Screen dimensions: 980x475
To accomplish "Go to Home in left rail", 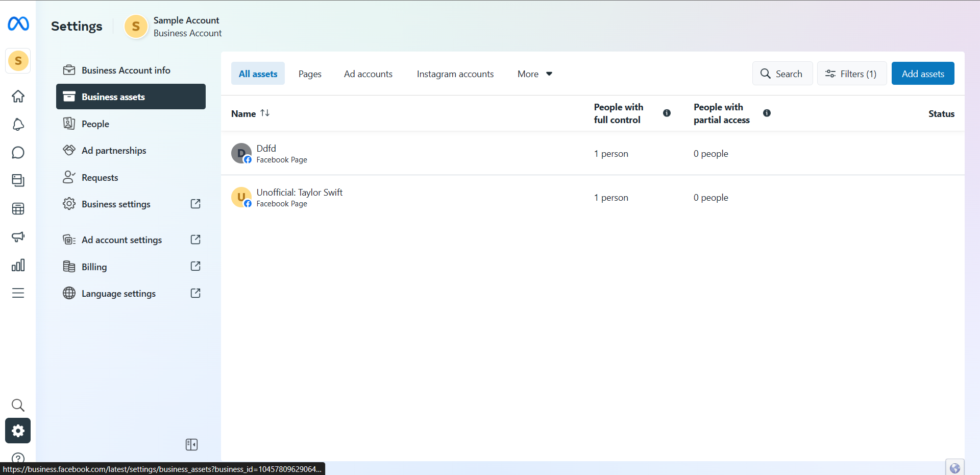I will click(x=18, y=96).
